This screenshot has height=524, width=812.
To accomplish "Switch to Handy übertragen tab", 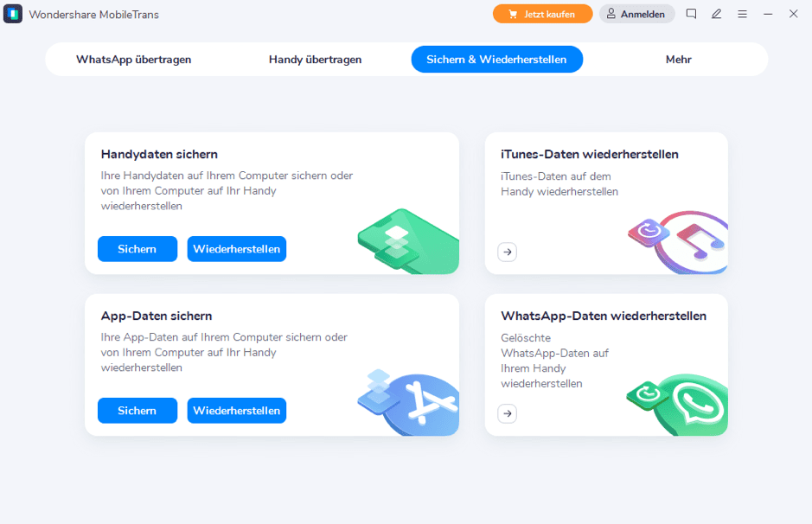I will coord(316,60).
